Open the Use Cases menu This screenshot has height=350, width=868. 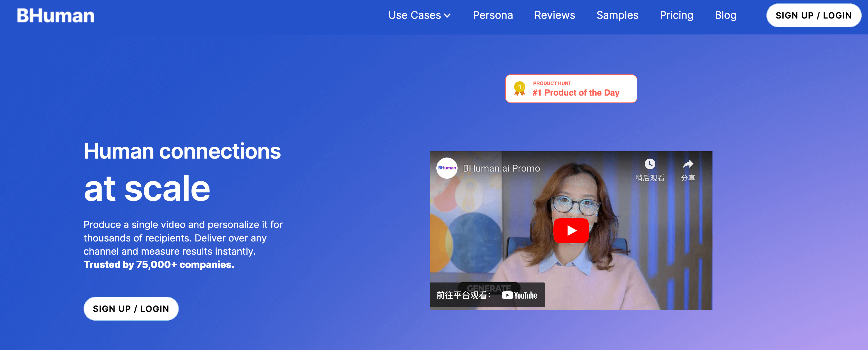pyautogui.click(x=414, y=15)
